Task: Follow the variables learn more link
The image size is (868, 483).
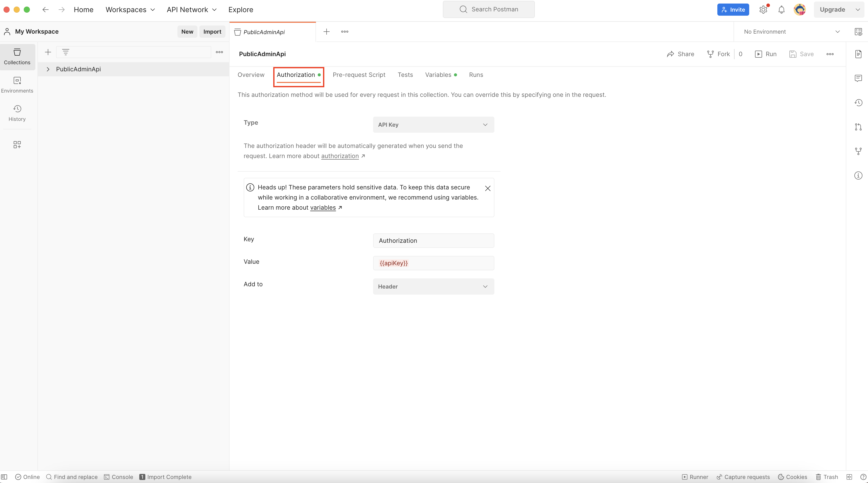Action: click(x=323, y=208)
